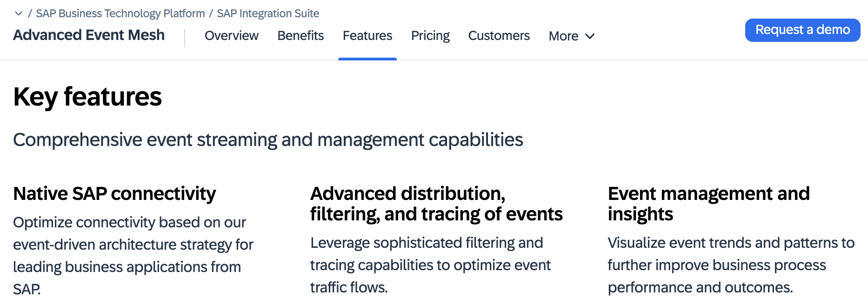Select the Comprehensive event streaming subtitle text
Image resolution: width=868 pixels, height=305 pixels.
pyautogui.click(x=268, y=140)
